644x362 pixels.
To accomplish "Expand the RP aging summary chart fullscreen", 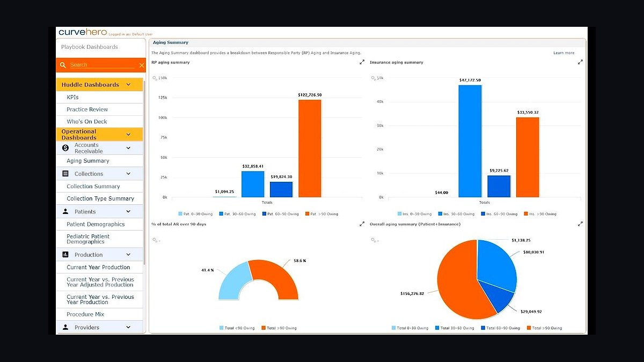I will pos(362,62).
